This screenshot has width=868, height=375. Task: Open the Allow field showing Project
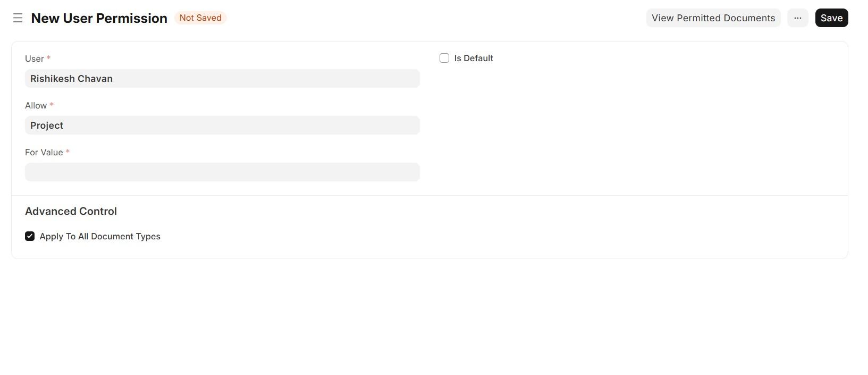coord(222,126)
